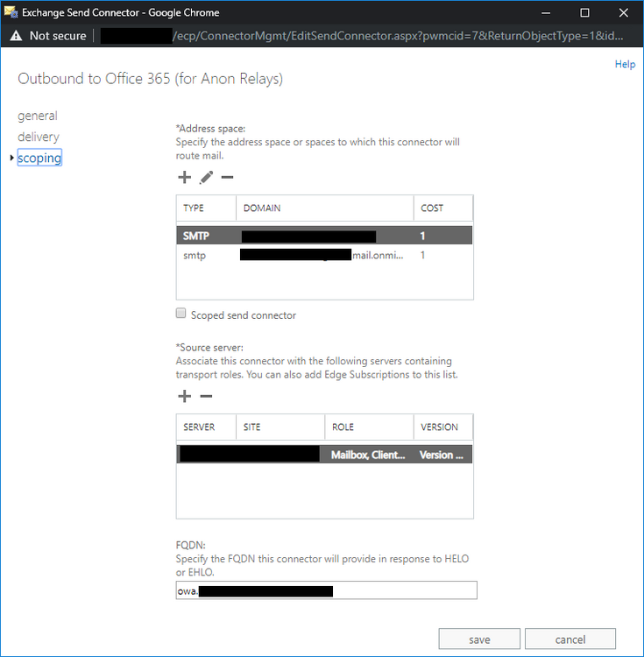Click the TYPE column header

click(x=206, y=208)
